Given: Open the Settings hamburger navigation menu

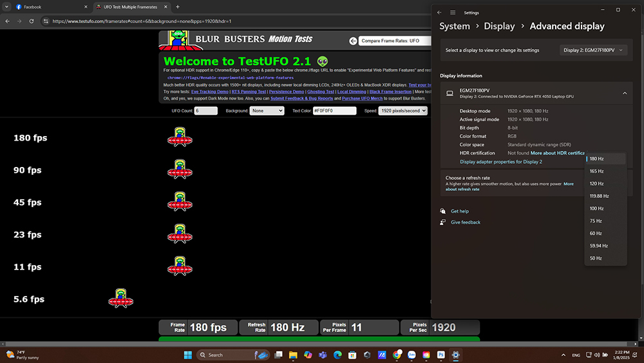Looking at the screenshot, I should click(453, 13).
